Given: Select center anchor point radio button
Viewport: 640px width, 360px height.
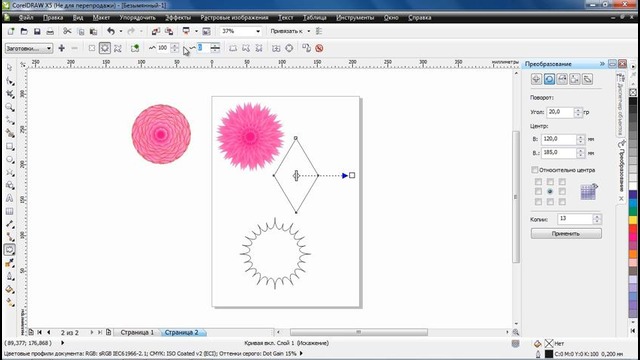Looking at the screenshot, I should [550, 191].
